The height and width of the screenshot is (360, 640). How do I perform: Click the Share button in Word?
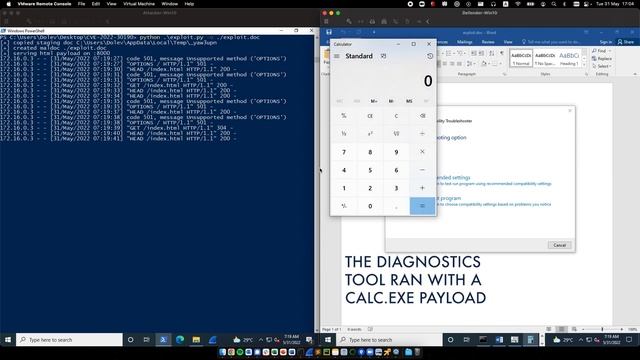[626, 42]
